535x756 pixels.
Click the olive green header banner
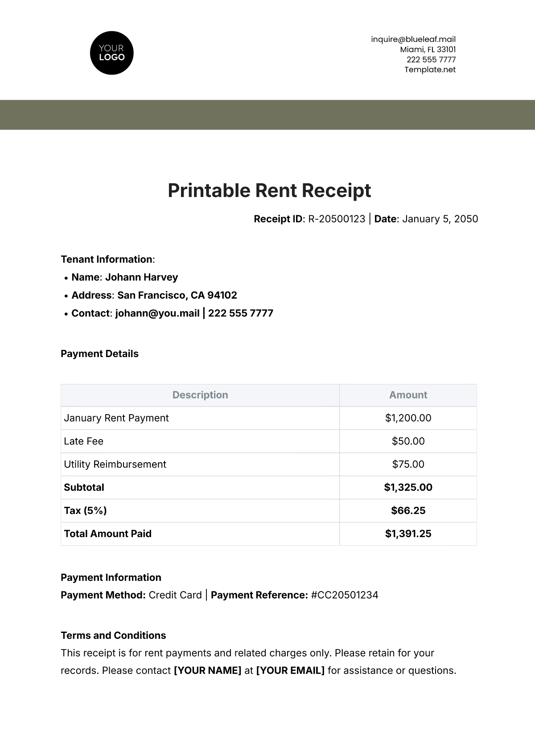267,115
